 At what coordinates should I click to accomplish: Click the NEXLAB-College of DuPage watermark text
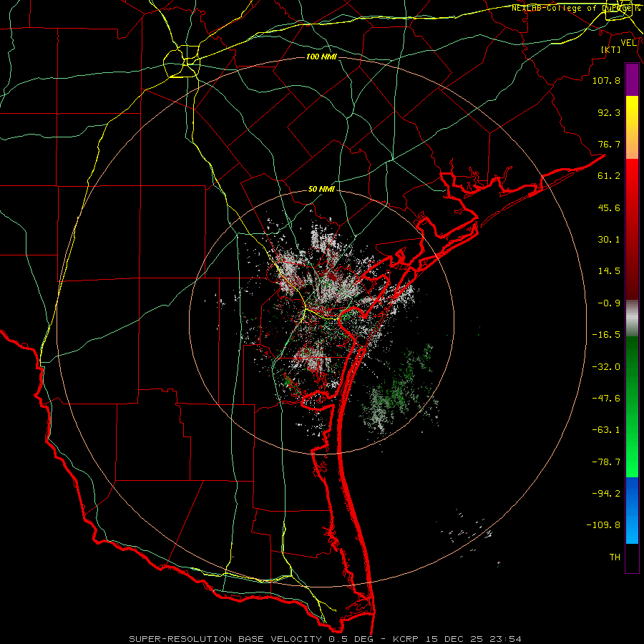575,8
